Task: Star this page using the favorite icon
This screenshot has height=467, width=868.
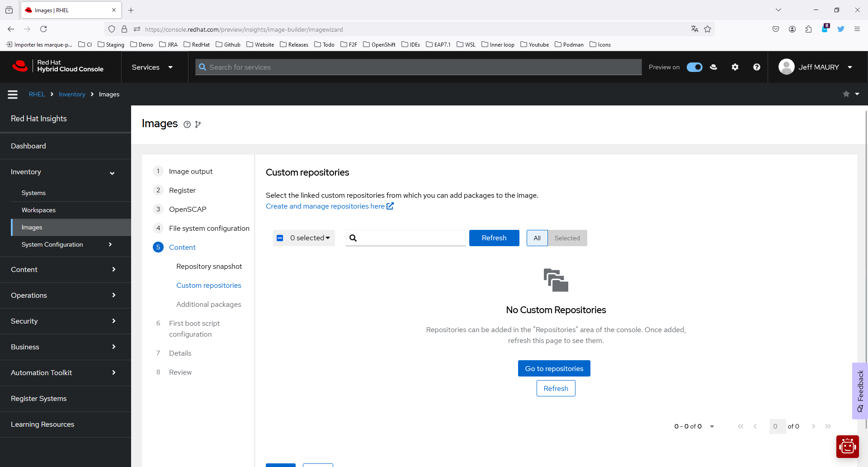Action: (846, 94)
